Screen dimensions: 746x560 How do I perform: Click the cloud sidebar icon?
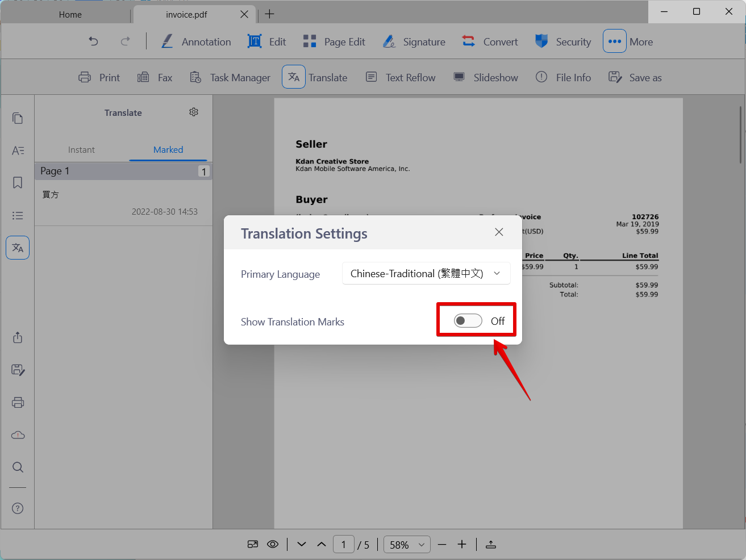pos(18,435)
